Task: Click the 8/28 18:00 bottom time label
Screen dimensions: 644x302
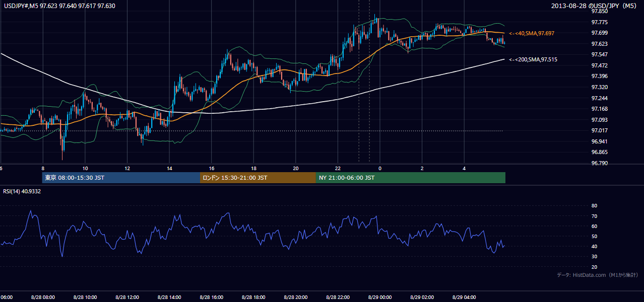Action: point(253,297)
